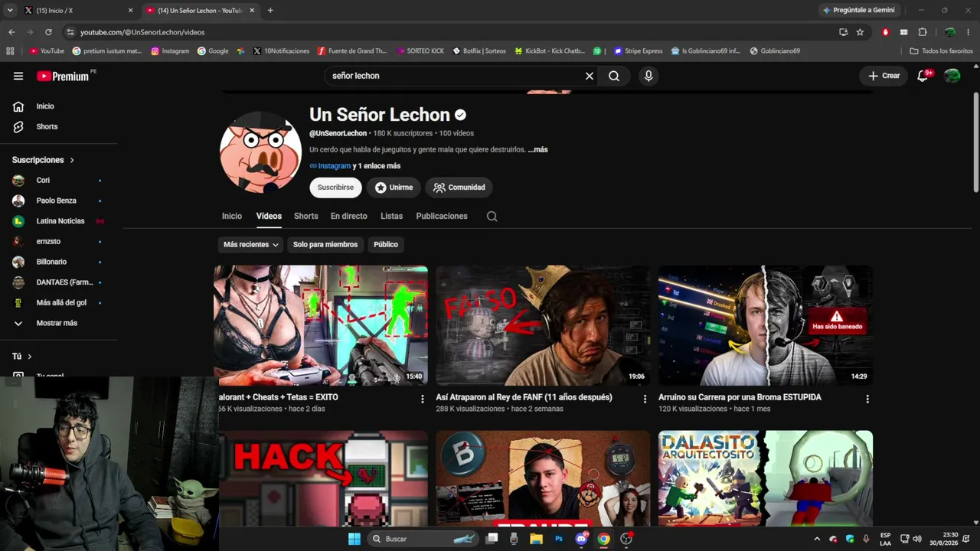Show hidden system tray icons
980x551 pixels.
(817, 539)
